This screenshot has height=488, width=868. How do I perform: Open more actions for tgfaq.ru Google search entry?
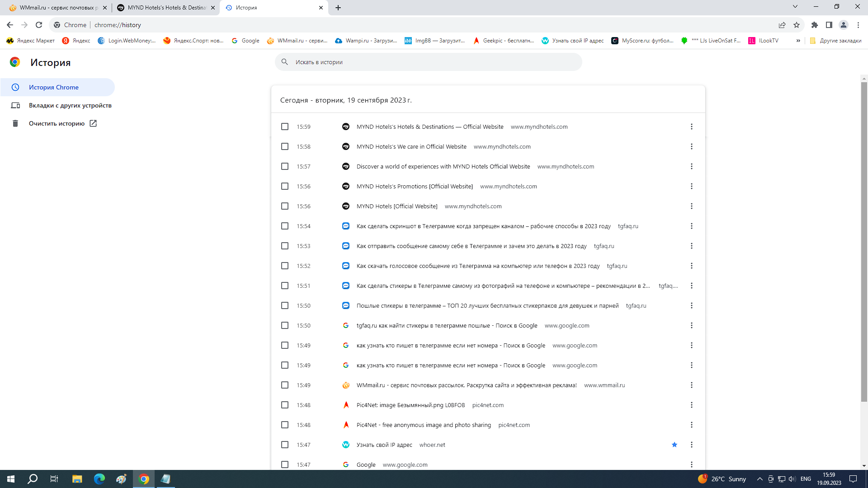coord(691,325)
